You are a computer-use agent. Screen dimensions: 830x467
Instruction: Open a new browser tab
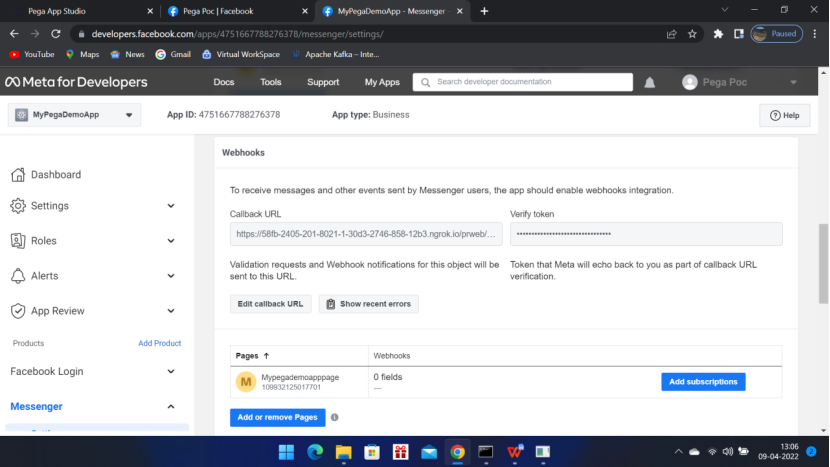click(x=484, y=11)
